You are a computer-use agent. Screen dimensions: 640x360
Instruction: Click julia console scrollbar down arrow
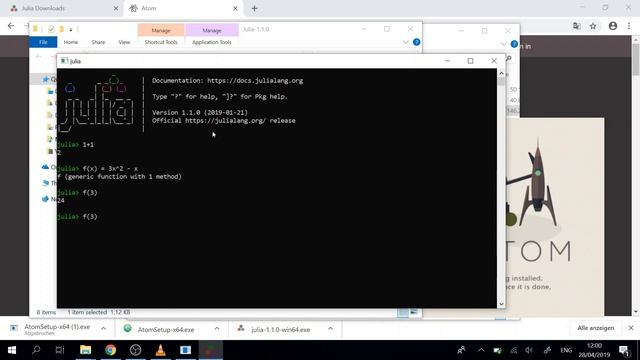501,304
